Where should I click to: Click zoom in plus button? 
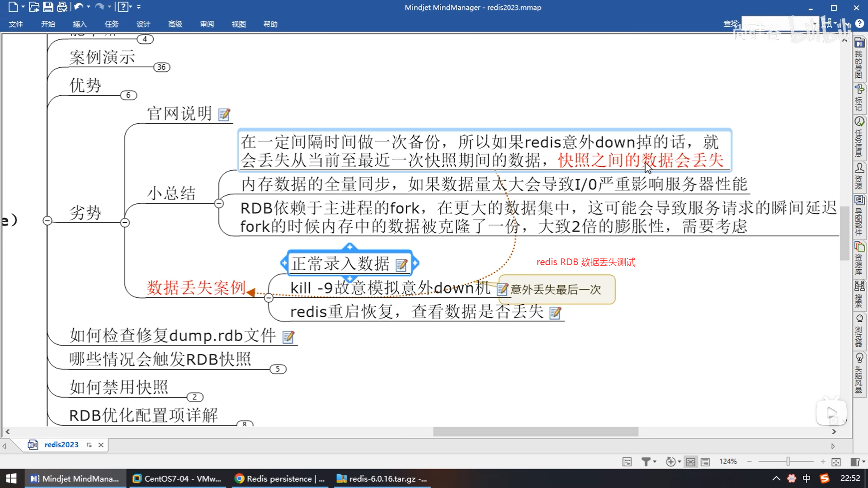[823, 461]
